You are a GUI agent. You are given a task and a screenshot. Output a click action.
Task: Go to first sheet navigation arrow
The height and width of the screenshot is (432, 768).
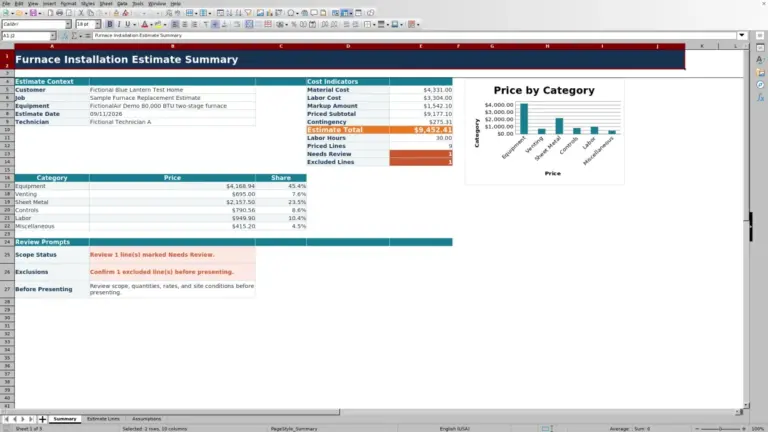6,419
